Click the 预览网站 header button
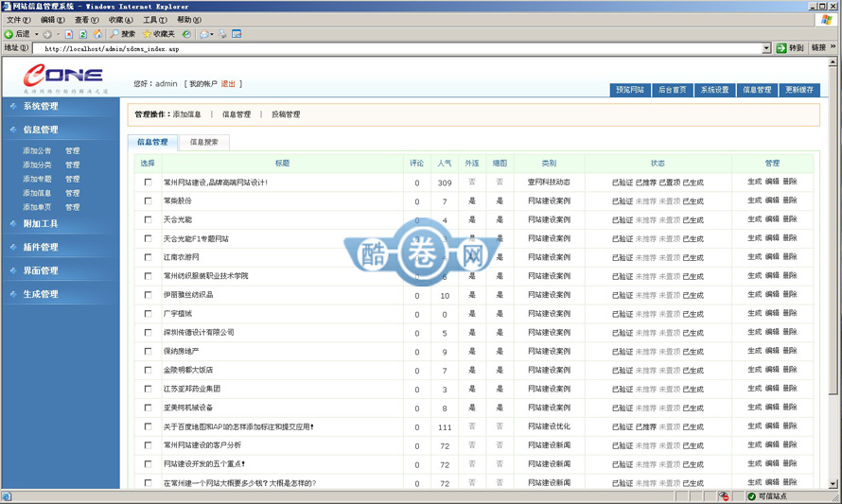This screenshot has width=842, height=504. pyautogui.click(x=630, y=90)
